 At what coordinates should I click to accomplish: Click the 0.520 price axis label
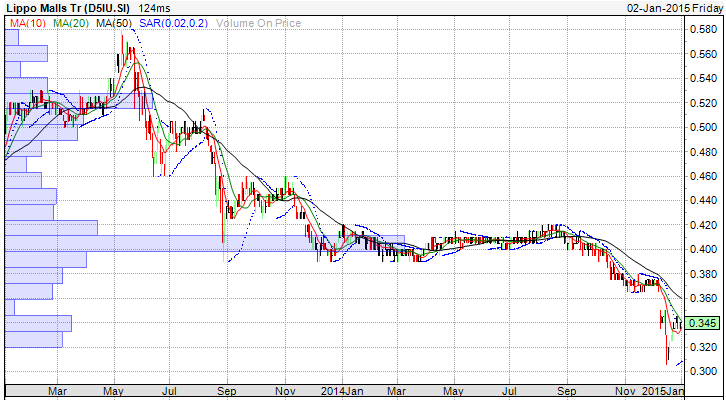(x=704, y=103)
